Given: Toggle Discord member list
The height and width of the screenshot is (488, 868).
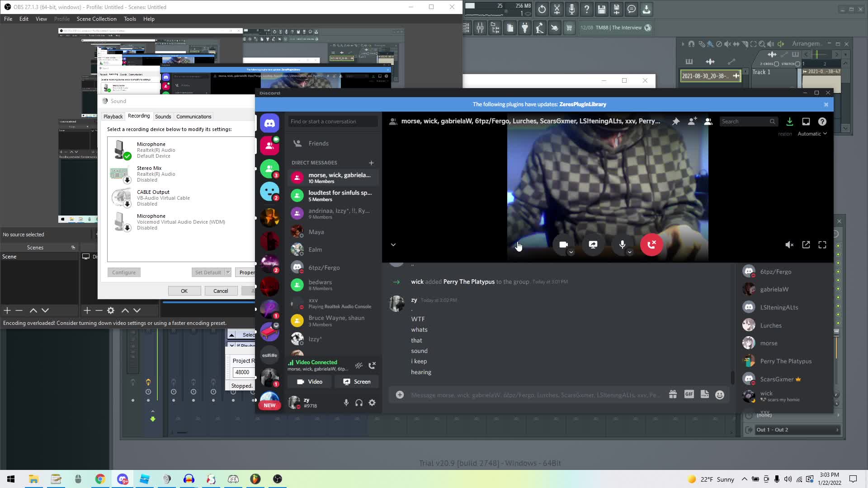Looking at the screenshot, I should [708, 122].
